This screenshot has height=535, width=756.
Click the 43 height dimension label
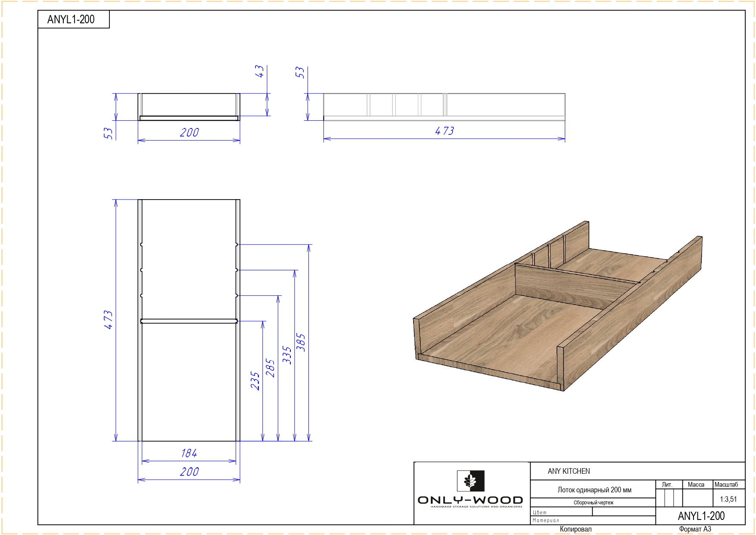click(259, 71)
